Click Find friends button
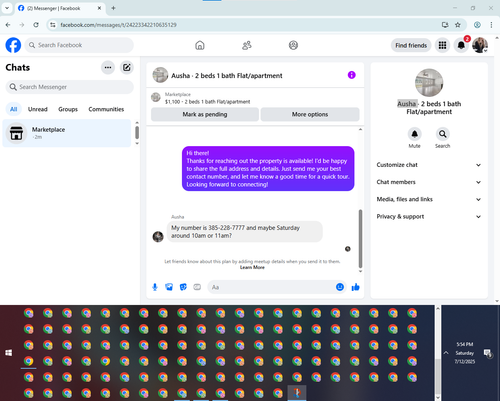The width and height of the screenshot is (500, 401). tap(411, 45)
